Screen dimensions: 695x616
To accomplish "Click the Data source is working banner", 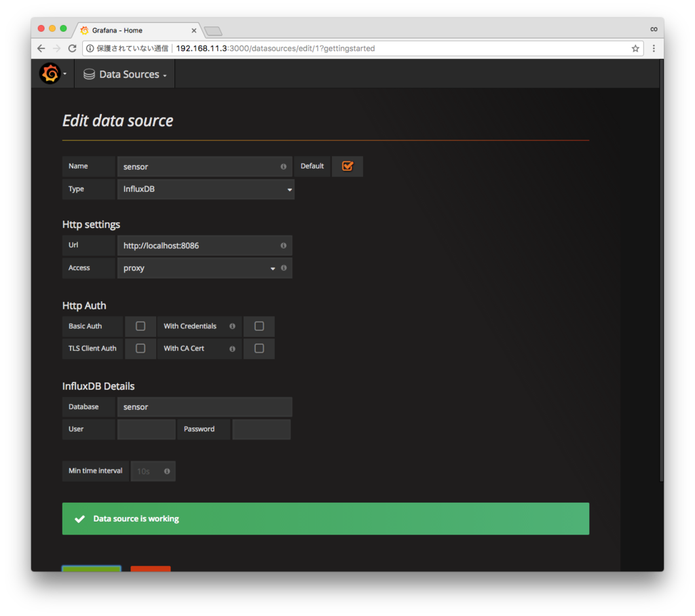I will (326, 518).
